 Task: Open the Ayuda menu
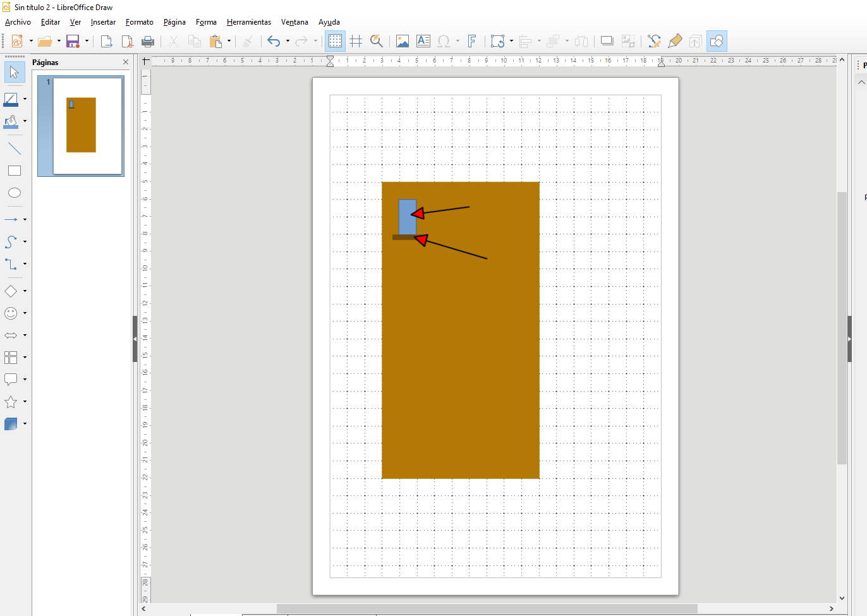[329, 22]
